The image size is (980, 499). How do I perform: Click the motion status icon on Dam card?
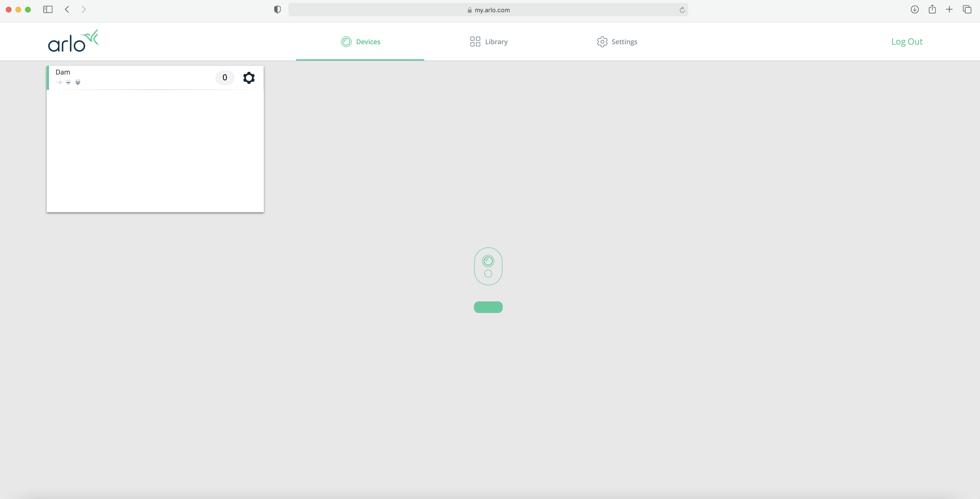pyautogui.click(x=59, y=82)
